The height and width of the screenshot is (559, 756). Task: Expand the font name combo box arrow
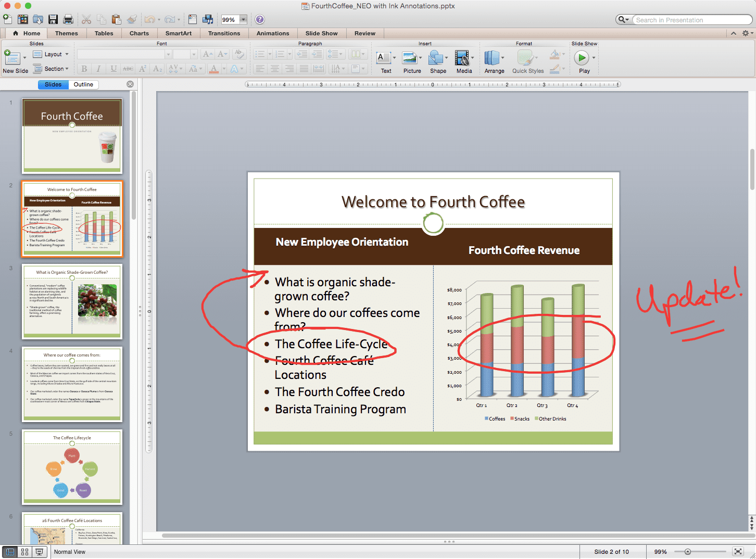click(168, 54)
